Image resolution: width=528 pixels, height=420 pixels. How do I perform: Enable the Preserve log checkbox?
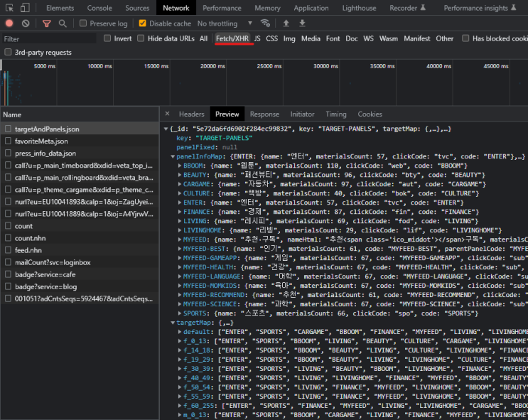tap(84, 23)
